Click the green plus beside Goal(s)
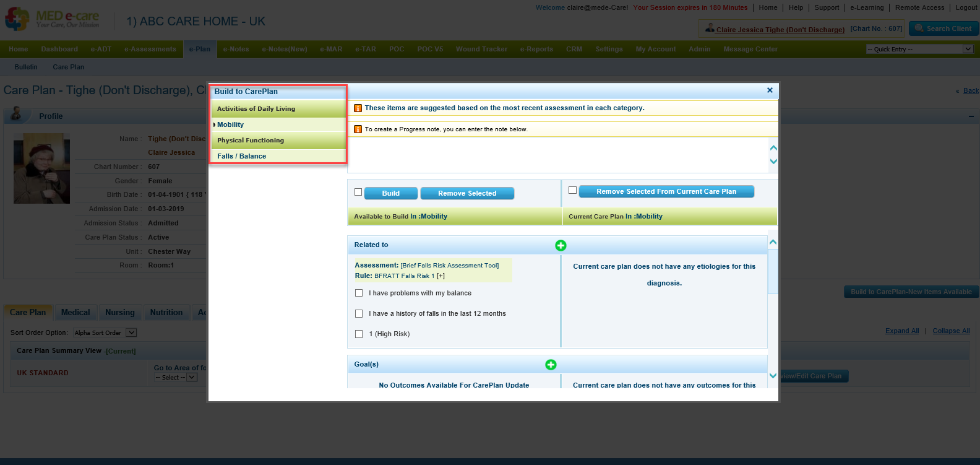The height and width of the screenshot is (465, 980). (551, 365)
